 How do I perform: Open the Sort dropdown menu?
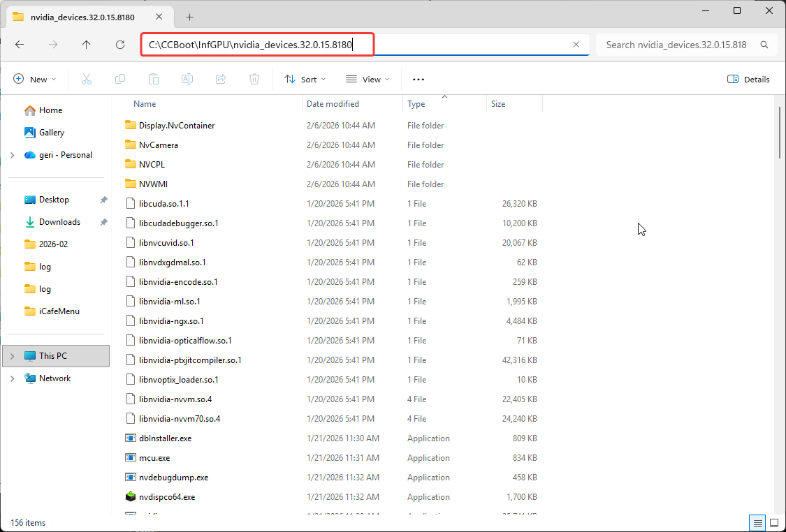click(305, 80)
